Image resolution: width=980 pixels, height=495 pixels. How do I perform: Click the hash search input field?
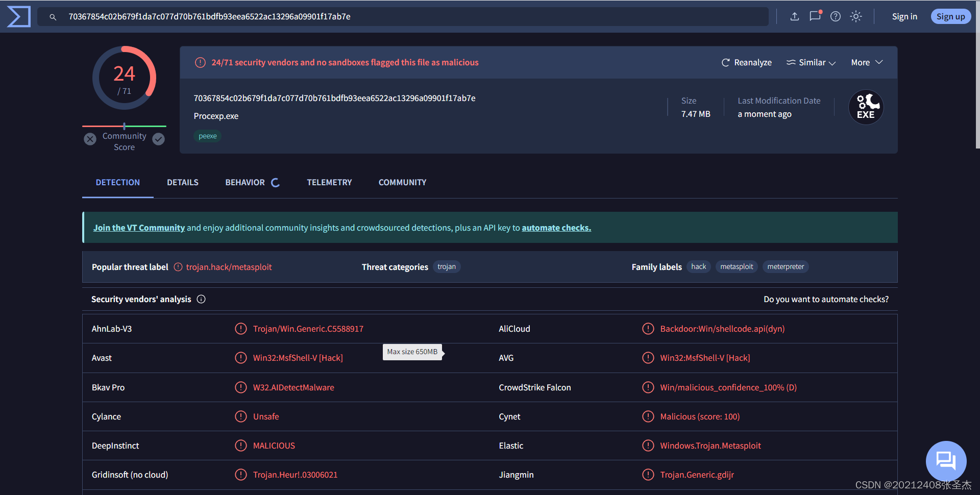[x=403, y=16]
